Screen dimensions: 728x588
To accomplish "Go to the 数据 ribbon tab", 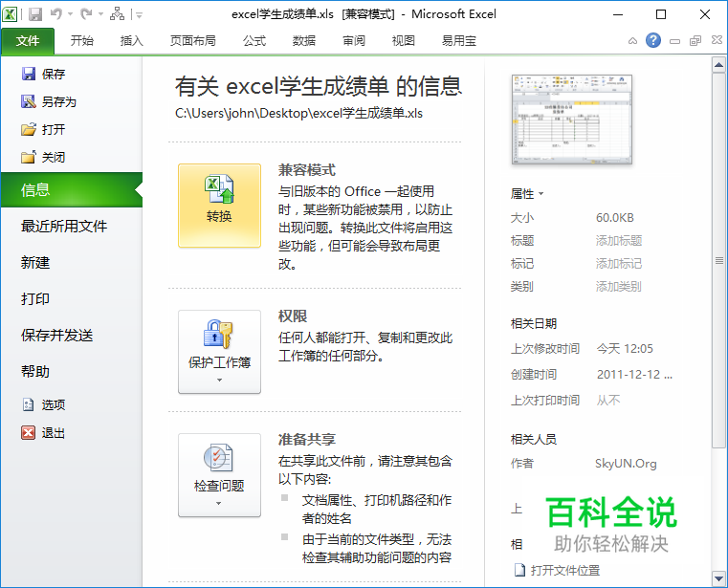I will tap(303, 41).
